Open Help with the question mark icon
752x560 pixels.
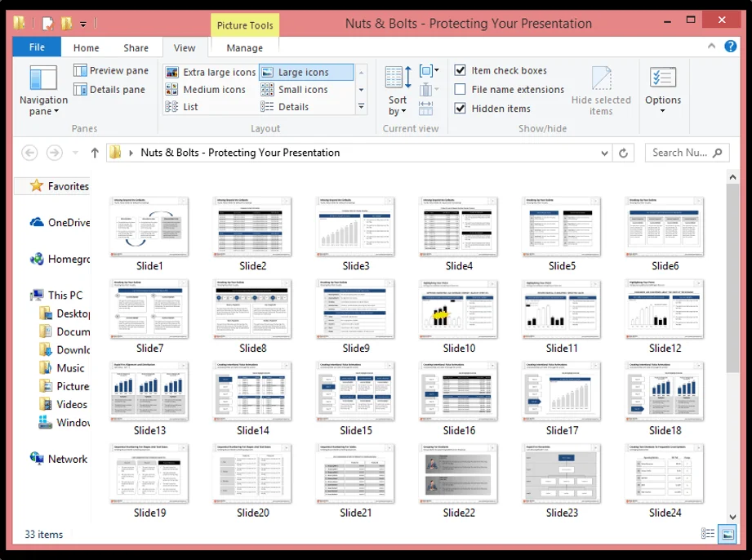click(x=731, y=47)
